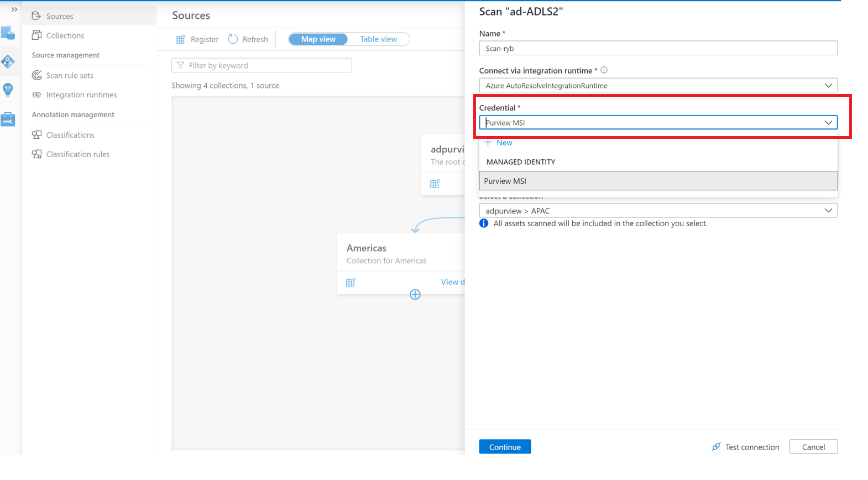868x480 pixels.
Task: Switch to Map view
Action: (x=318, y=39)
